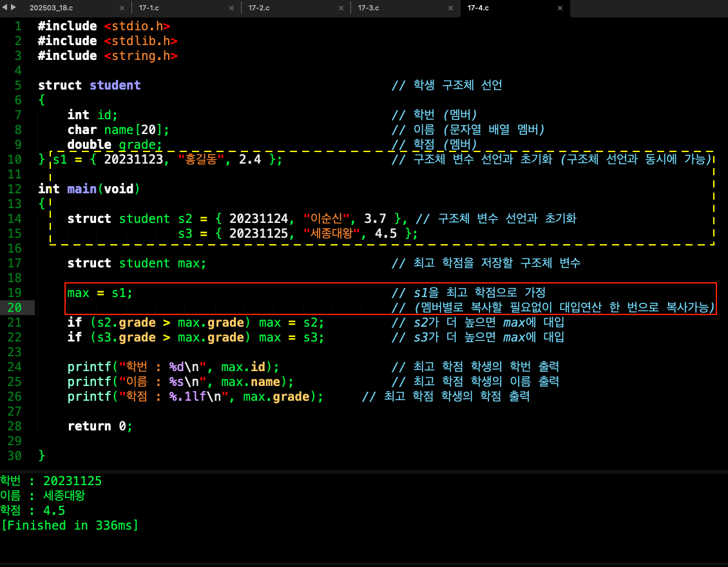Place cursor on 'struct student' declaration

(x=89, y=86)
